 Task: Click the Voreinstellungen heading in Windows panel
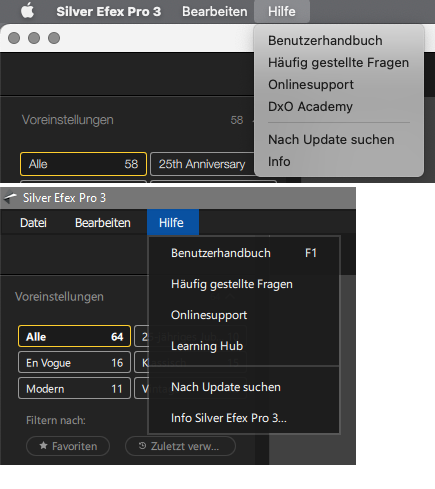[x=59, y=297]
